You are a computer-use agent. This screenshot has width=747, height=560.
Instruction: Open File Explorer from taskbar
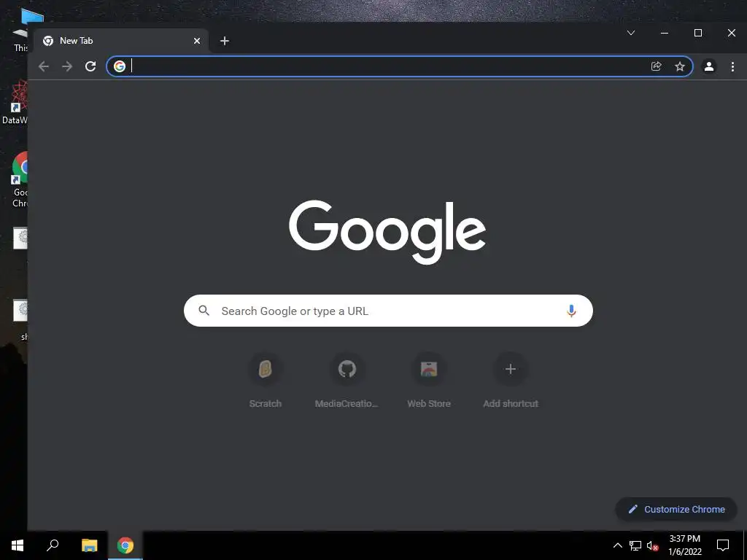(89, 545)
